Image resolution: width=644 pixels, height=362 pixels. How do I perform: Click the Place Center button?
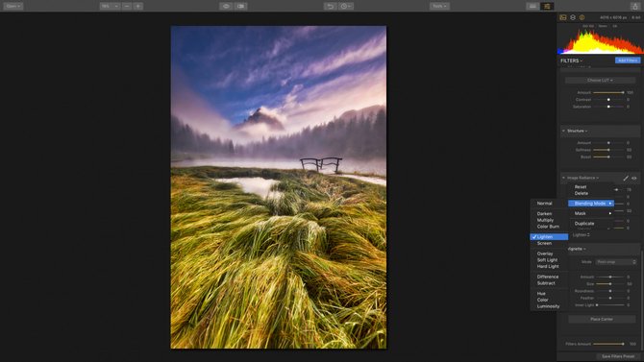pyautogui.click(x=602, y=319)
